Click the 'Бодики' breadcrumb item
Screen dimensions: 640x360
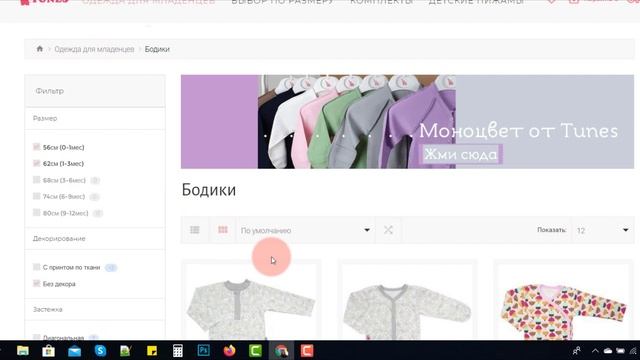[x=157, y=49]
